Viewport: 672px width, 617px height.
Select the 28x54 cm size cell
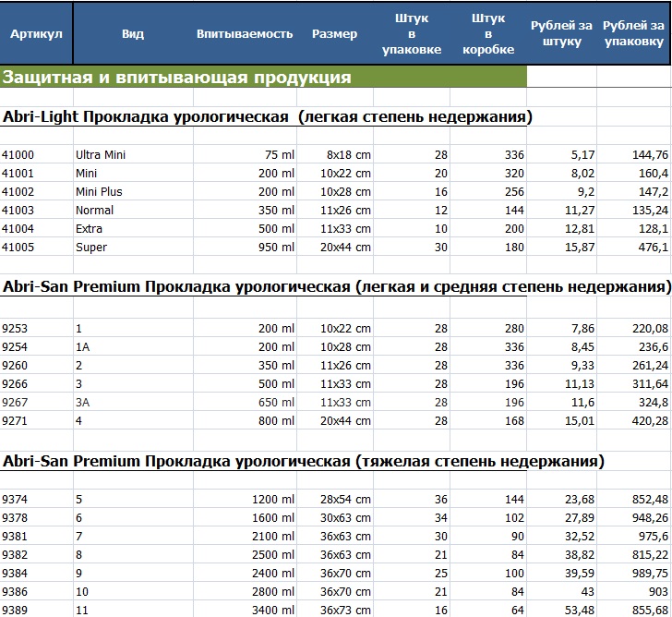(335, 499)
